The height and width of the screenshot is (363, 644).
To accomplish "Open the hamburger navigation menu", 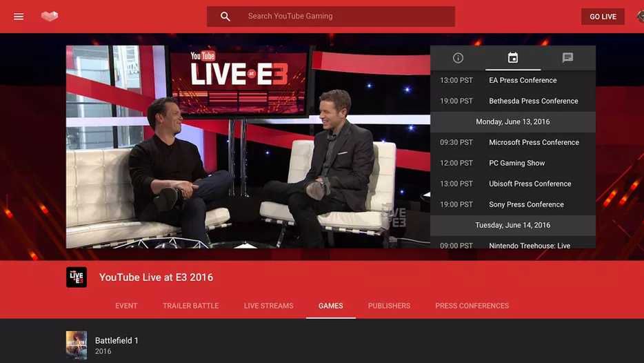I will 19,17.
